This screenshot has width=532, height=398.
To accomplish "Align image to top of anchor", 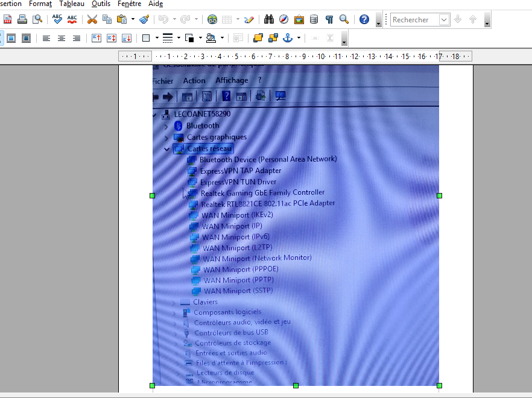I will point(97,38).
